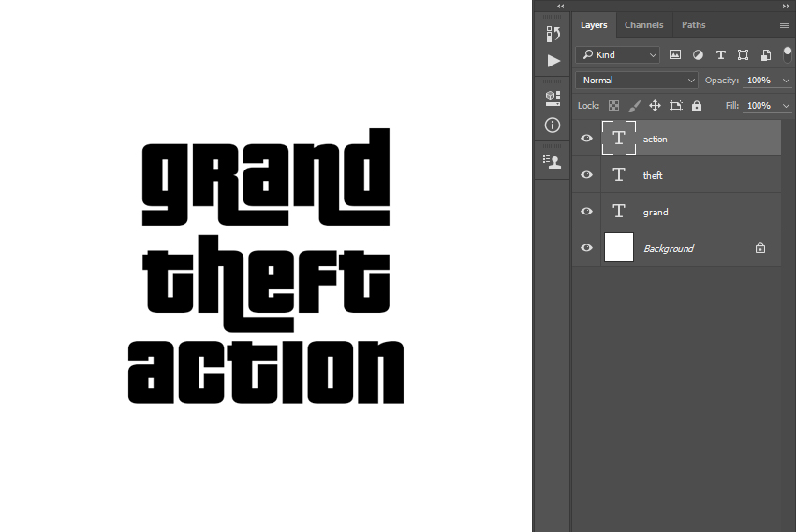Open the Clone Source panel icon

(x=553, y=162)
